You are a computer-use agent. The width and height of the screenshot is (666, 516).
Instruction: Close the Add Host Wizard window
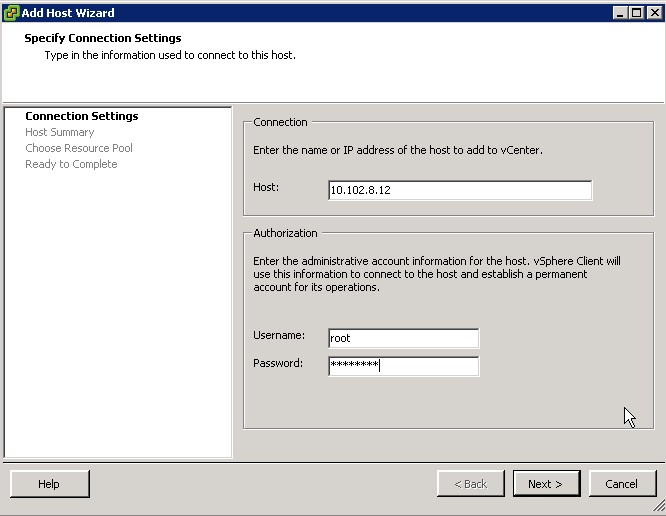[x=654, y=12]
